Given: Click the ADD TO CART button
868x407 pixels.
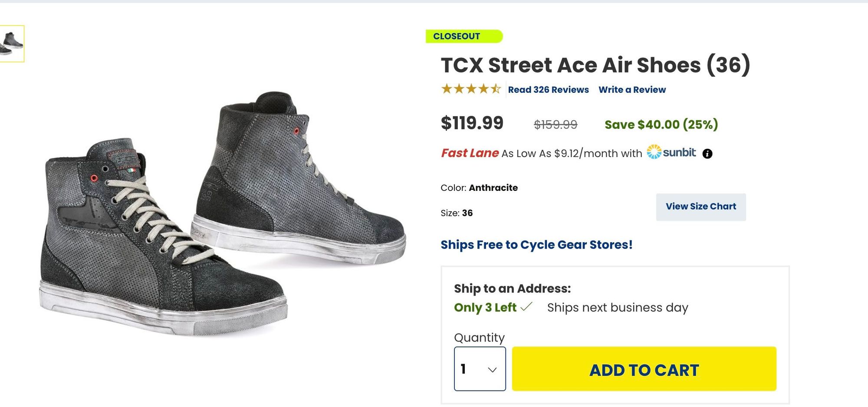Looking at the screenshot, I should tap(644, 369).
